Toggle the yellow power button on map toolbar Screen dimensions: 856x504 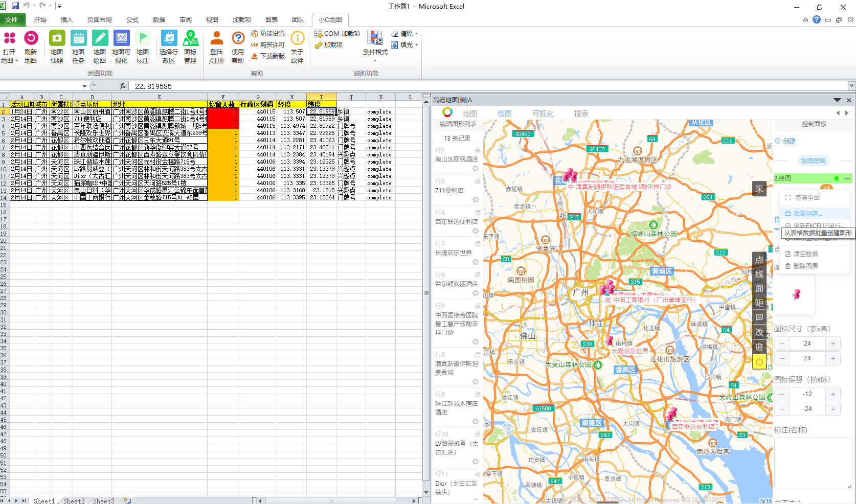(x=759, y=361)
